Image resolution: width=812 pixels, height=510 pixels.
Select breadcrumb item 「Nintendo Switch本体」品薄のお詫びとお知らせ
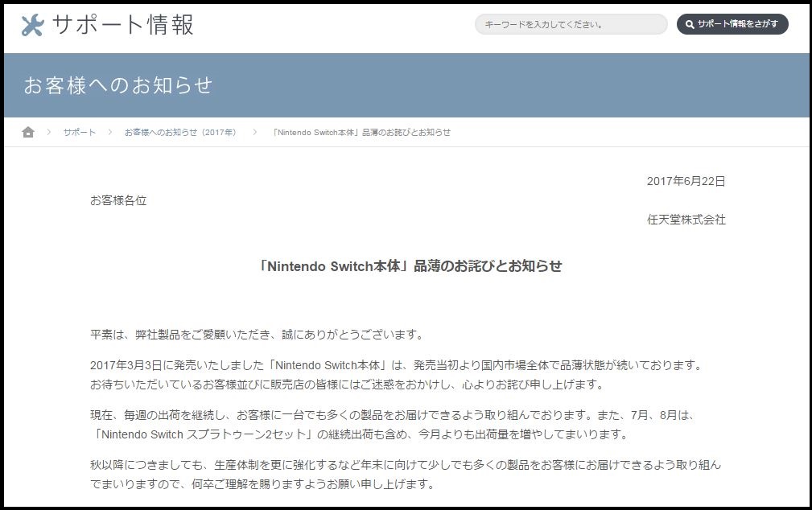click(361, 132)
